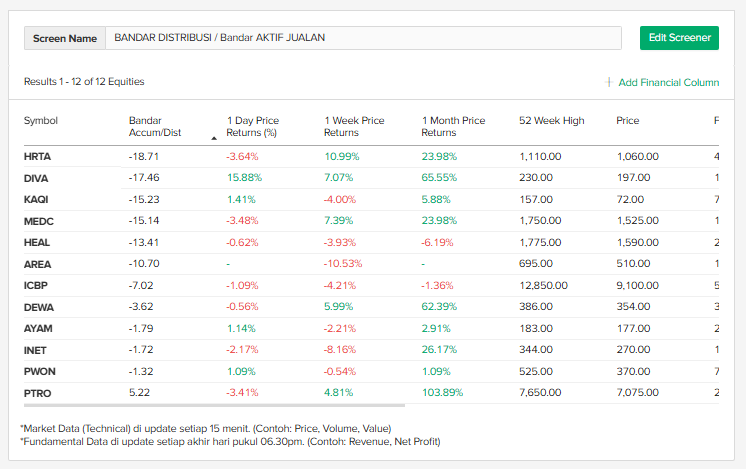Select the DEWA ticker in the table
Viewport: 746px width, 469px height.
[38, 307]
